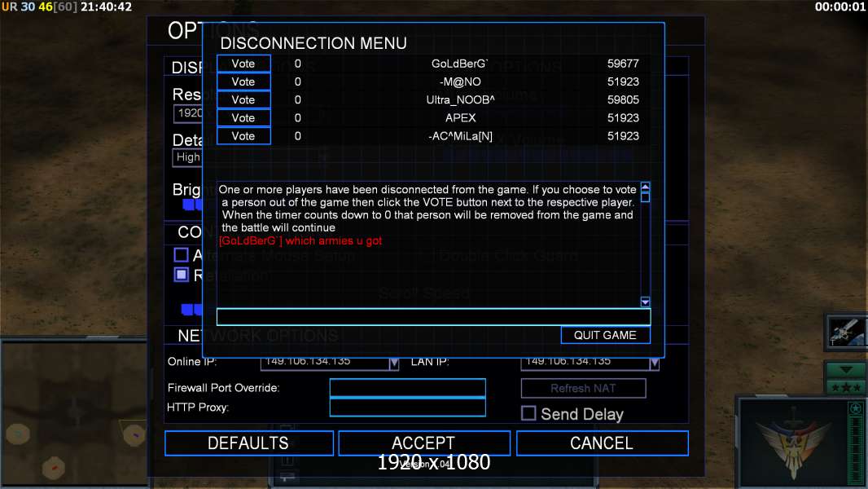
Task: Select the value 59805 next to Ultra_NOOB^
Action: coord(623,99)
